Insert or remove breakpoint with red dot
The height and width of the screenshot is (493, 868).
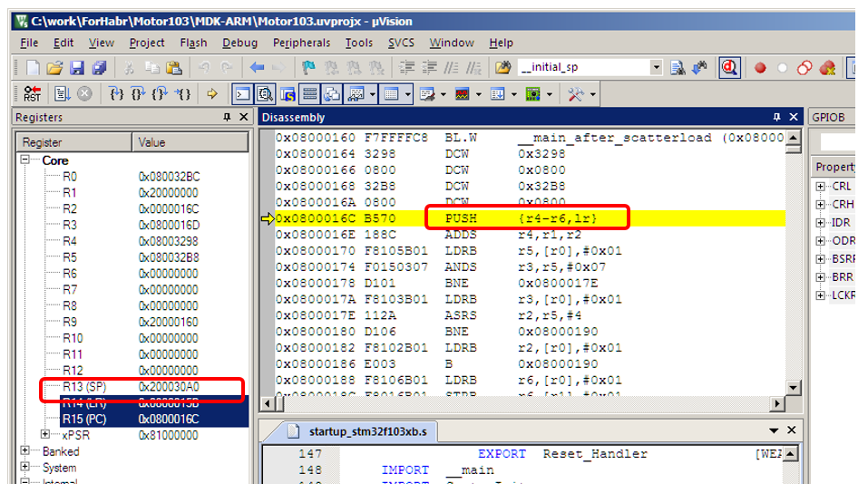[760, 67]
